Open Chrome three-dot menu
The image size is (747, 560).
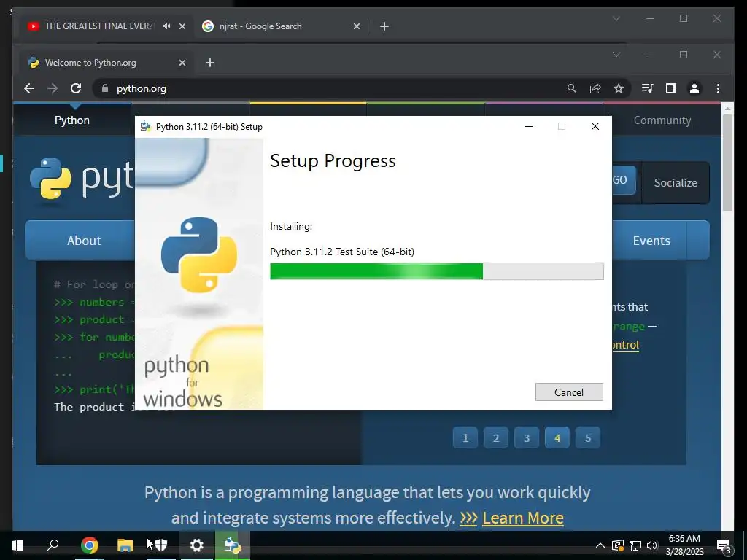point(718,88)
